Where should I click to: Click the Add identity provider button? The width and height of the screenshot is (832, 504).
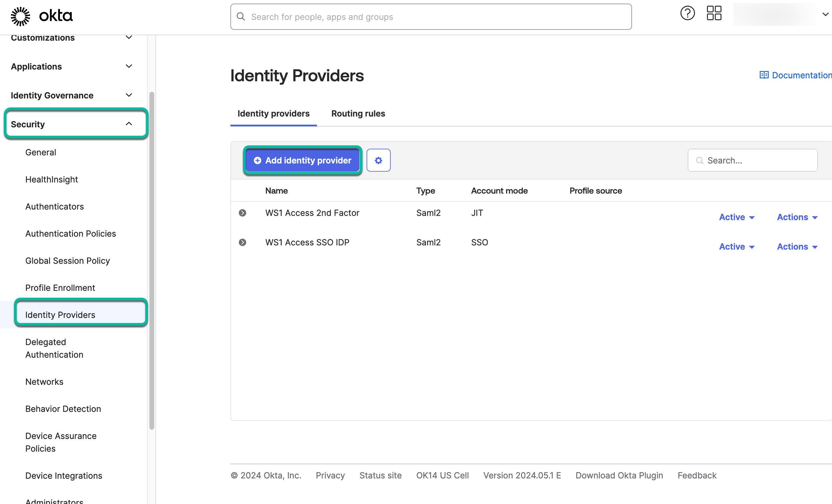(x=302, y=160)
